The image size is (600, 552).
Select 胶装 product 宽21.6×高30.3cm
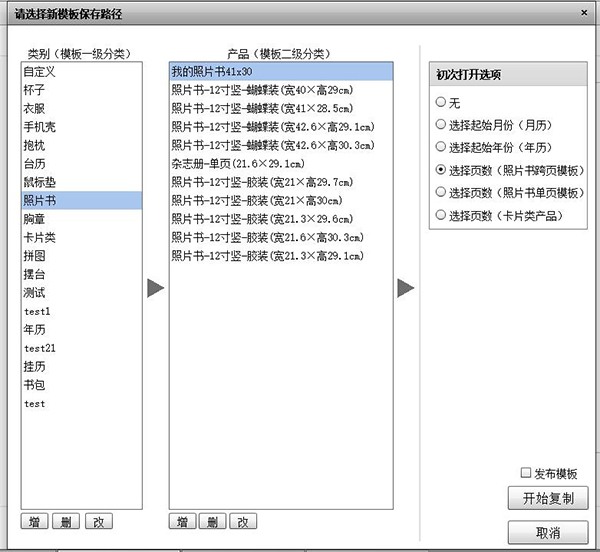click(281, 237)
